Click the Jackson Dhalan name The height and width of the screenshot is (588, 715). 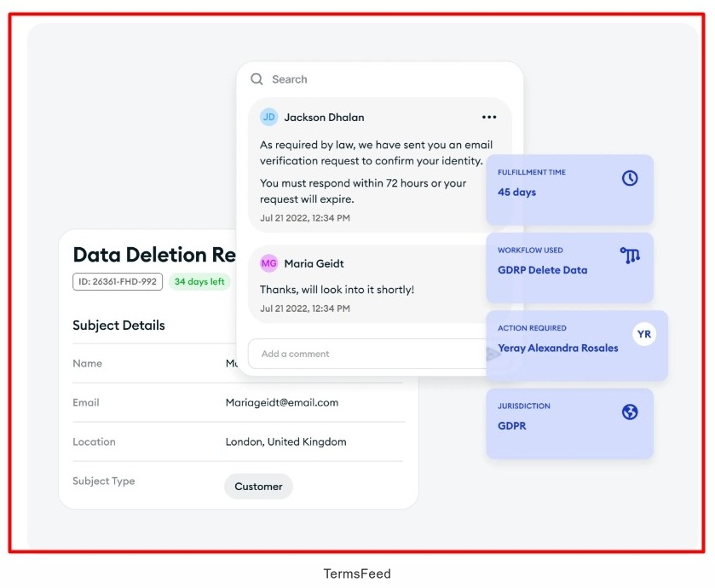click(x=324, y=117)
